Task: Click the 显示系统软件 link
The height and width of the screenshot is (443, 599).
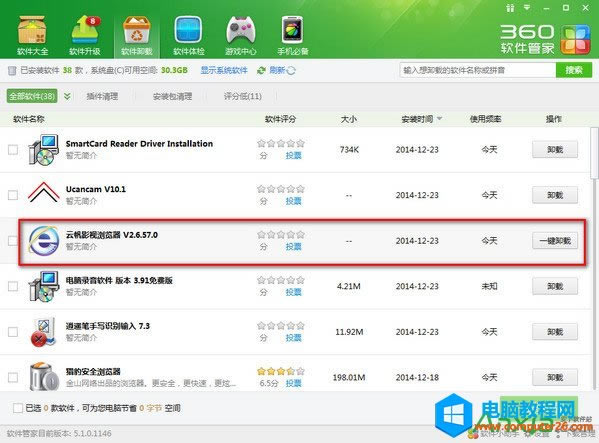Action: point(224,70)
